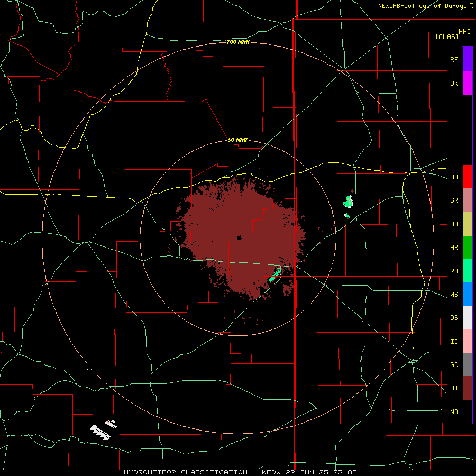Click the "GC" legend label

454,364
